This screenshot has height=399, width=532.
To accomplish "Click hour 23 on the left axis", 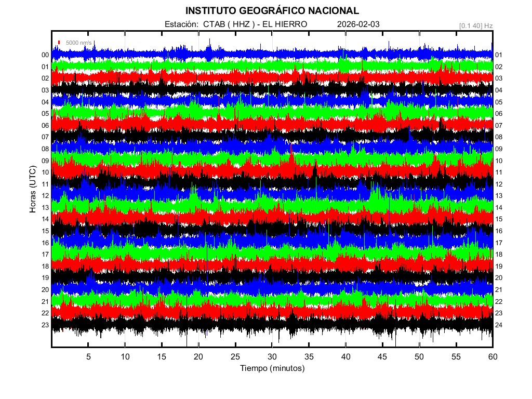I will 45,325.
